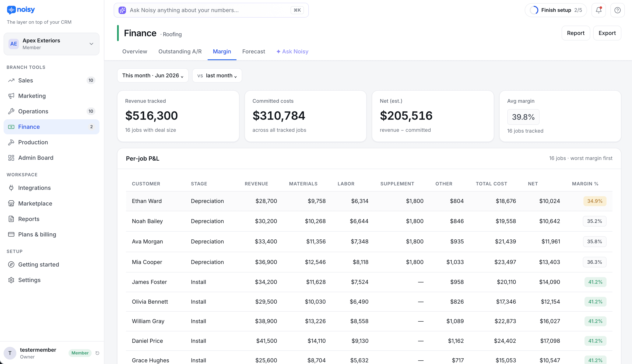The width and height of the screenshot is (632, 364).
Task: Click the $310,784 committed costs value
Action: (279, 115)
